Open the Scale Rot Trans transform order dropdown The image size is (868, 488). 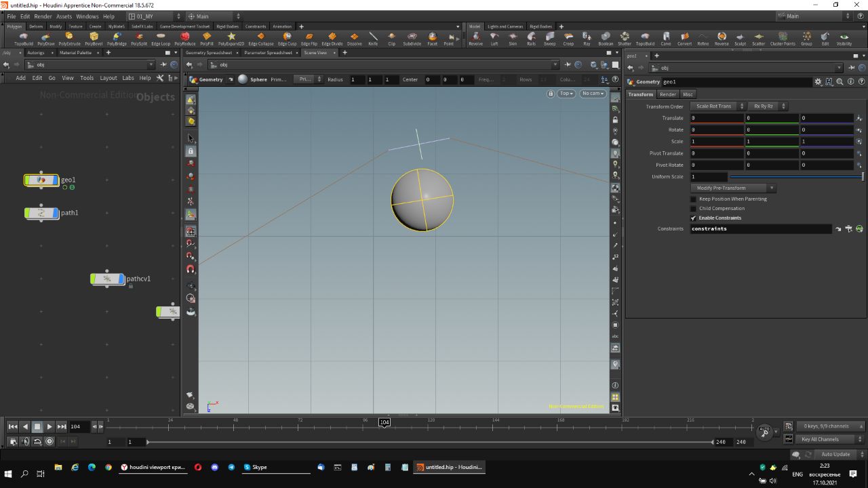click(717, 106)
